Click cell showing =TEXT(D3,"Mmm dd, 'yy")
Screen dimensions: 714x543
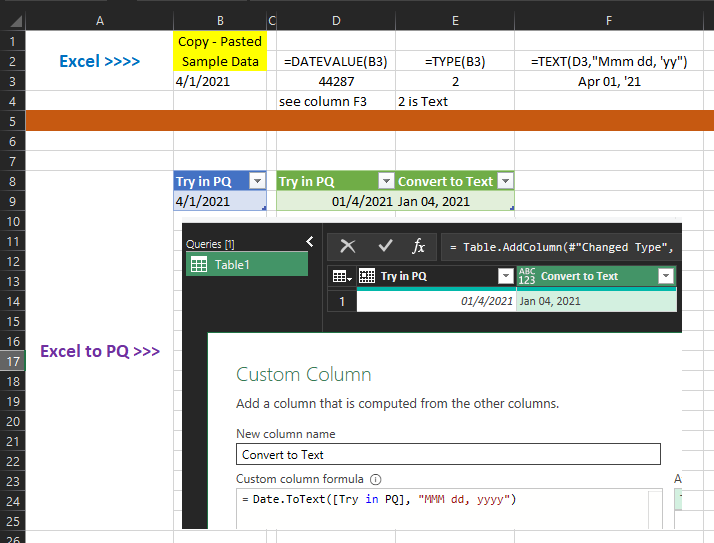(609, 61)
